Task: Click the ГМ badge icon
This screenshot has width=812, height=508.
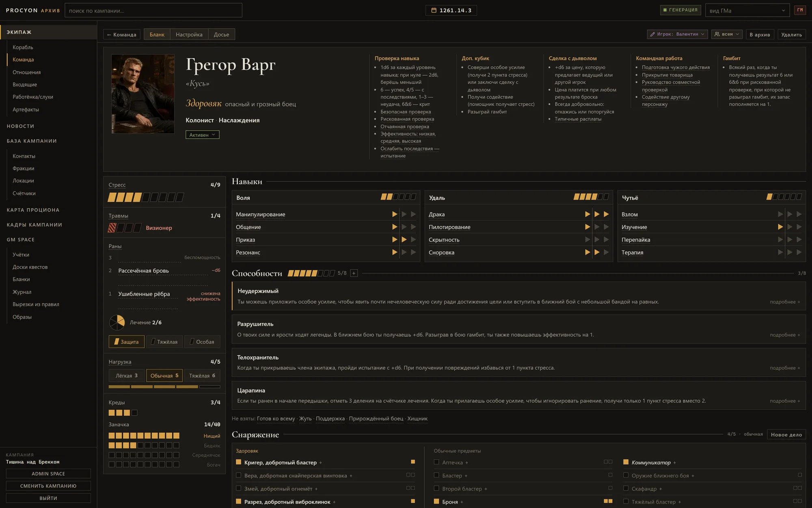Action: tap(800, 10)
